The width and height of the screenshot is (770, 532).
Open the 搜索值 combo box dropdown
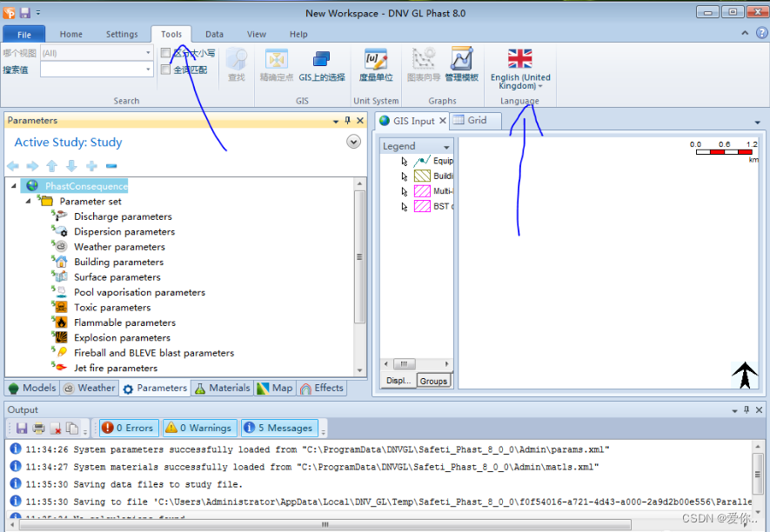pyautogui.click(x=148, y=70)
